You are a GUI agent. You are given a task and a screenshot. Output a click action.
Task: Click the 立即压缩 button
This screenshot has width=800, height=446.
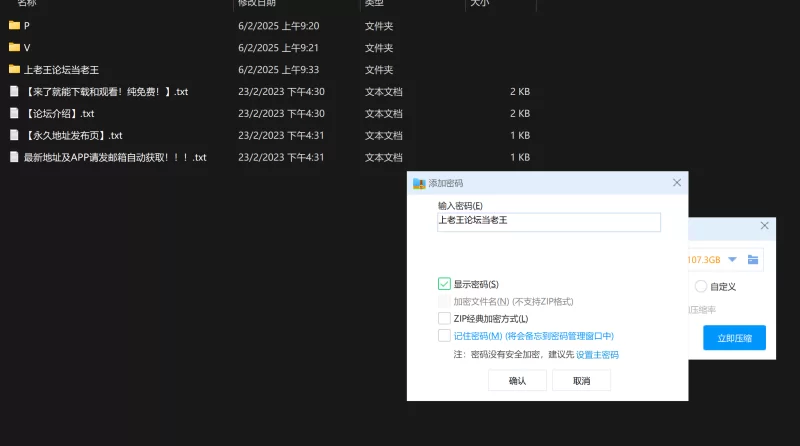pos(734,338)
